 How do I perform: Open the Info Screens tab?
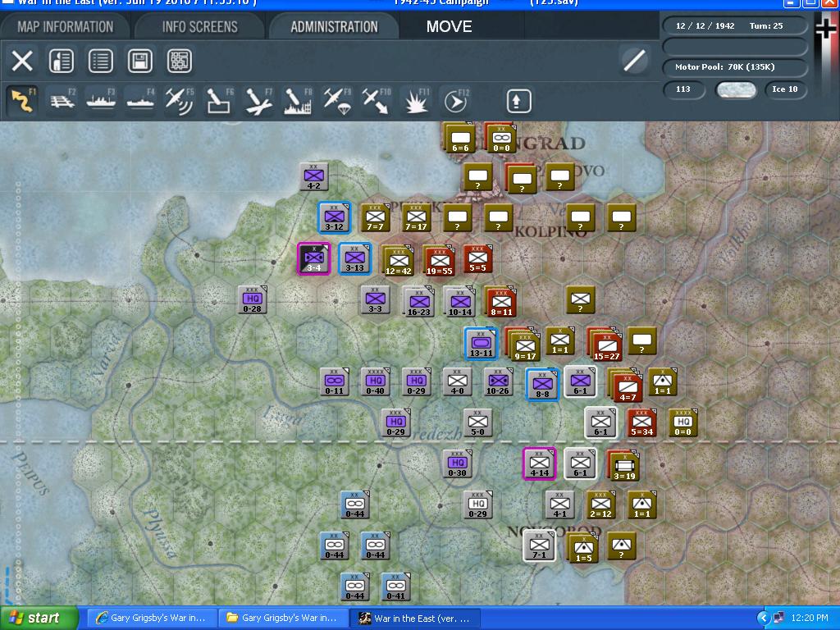200,27
